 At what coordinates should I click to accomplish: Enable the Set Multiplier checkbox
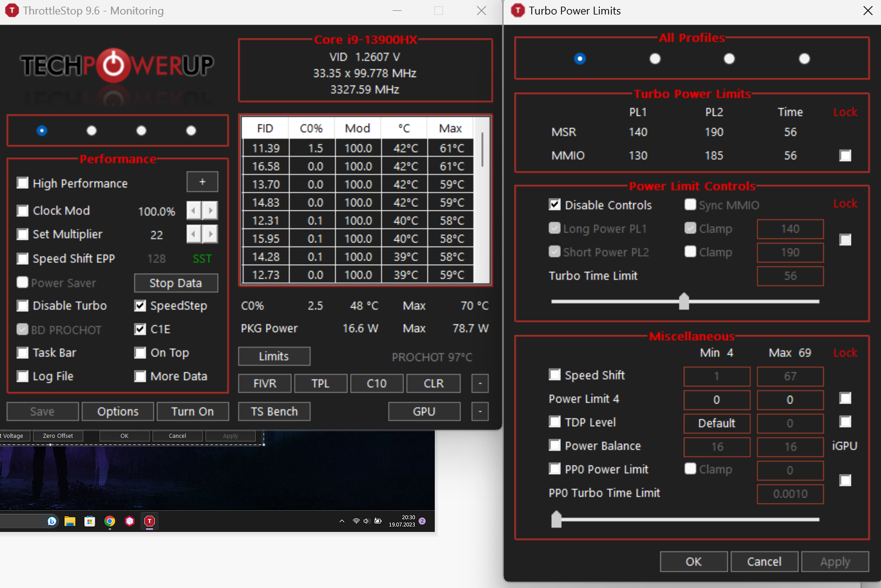coord(23,234)
